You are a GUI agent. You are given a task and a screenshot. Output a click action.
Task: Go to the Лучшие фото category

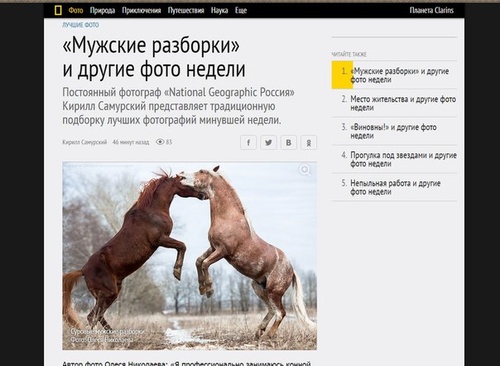(x=80, y=25)
